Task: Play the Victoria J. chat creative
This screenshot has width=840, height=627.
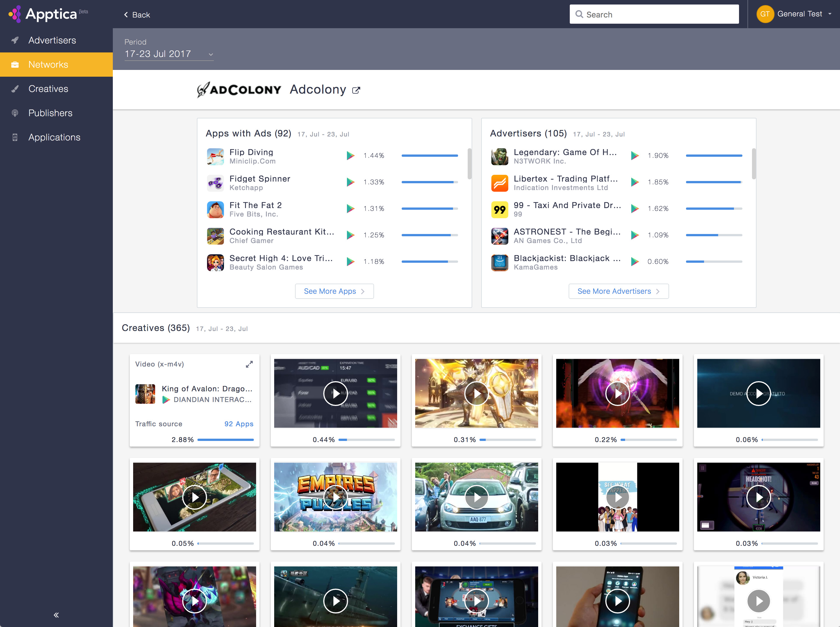Action: point(758,601)
